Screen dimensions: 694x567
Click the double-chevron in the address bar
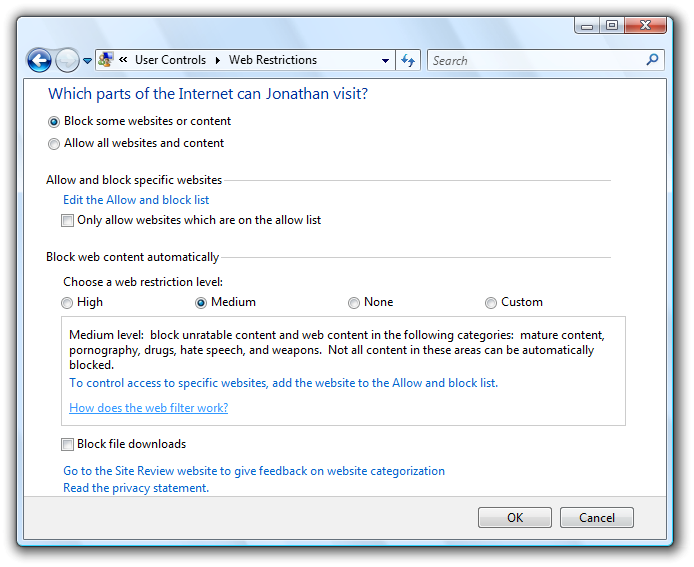(x=123, y=60)
